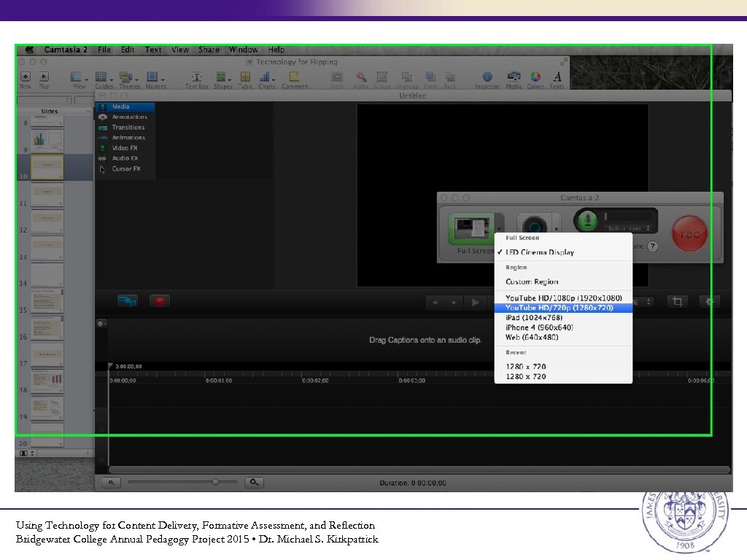Choose YouTube HD/720p (1280x720) preset
This screenshot has height=560, width=747.
point(563,308)
